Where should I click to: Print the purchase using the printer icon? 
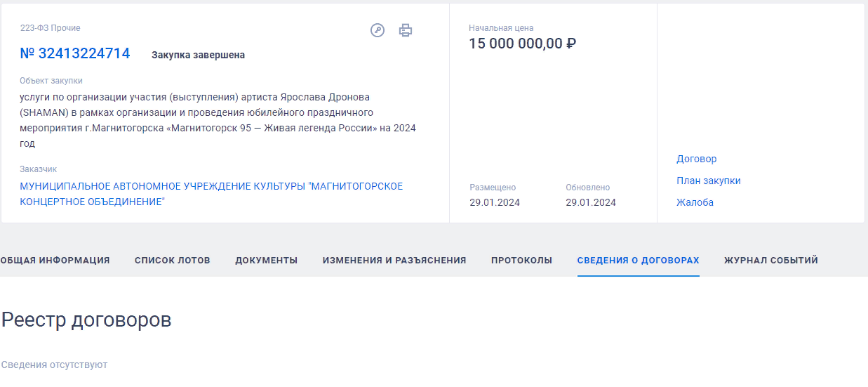click(406, 30)
